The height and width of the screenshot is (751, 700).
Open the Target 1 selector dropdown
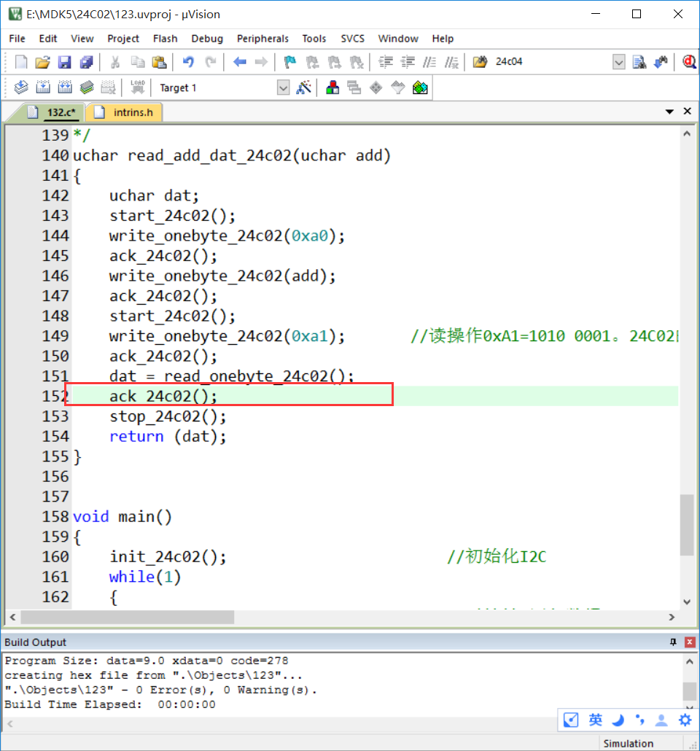coord(284,87)
